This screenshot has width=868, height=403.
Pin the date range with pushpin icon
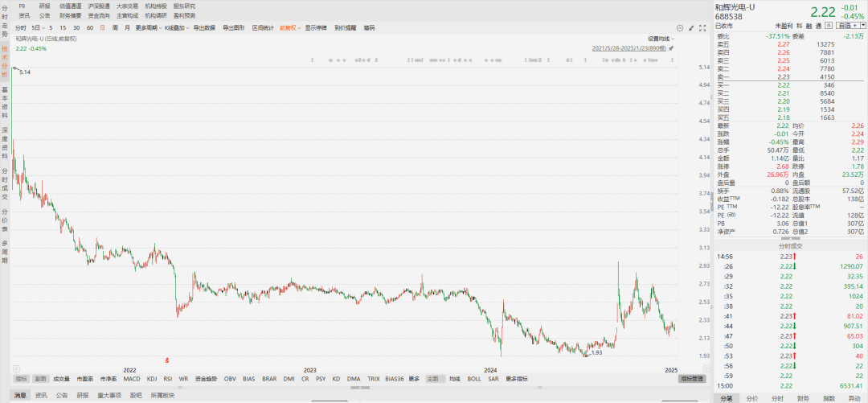pos(672,48)
